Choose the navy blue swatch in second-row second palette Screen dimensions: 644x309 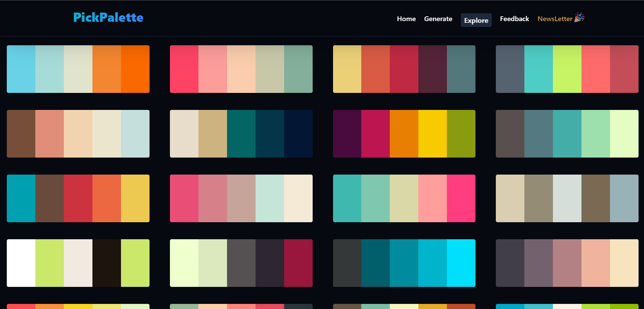tap(298, 134)
